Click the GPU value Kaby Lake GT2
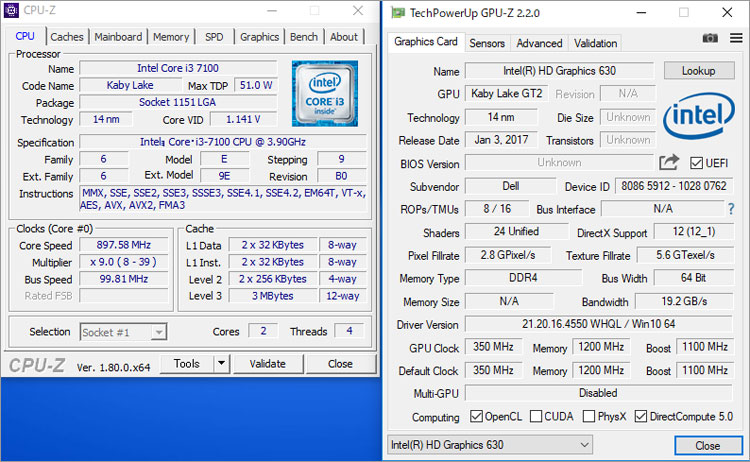The width and height of the screenshot is (750, 462). pos(507,93)
